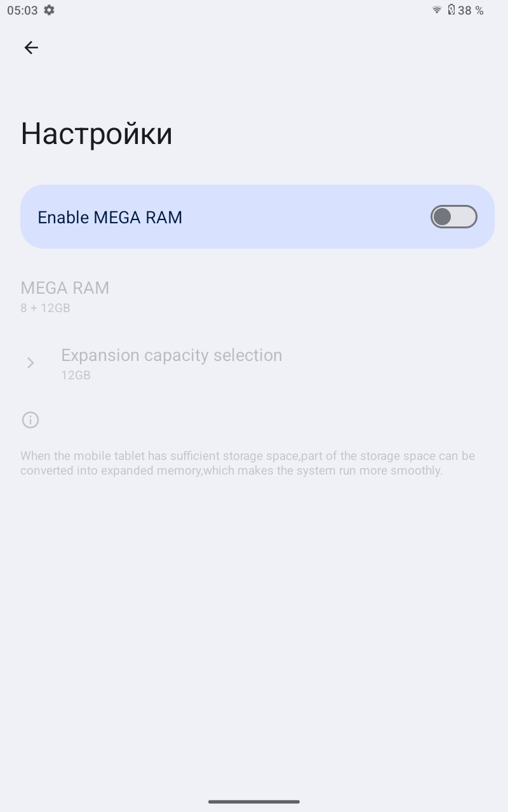Click the "converted into expanded memory" line
Image resolution: width=508 pixels, height=812 pixels.
tap(231, 471)
